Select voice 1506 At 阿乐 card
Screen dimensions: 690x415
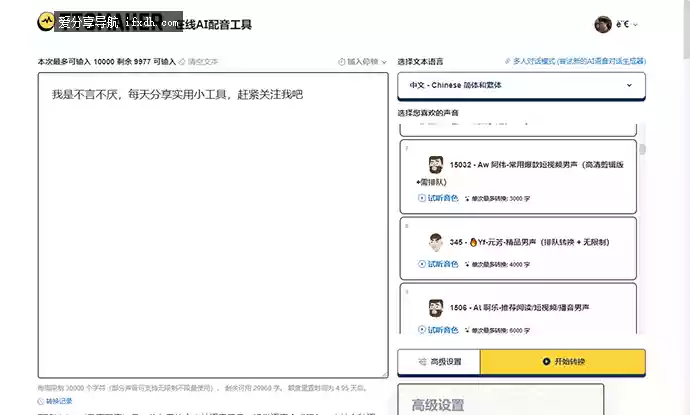click(x=518, y=308)
